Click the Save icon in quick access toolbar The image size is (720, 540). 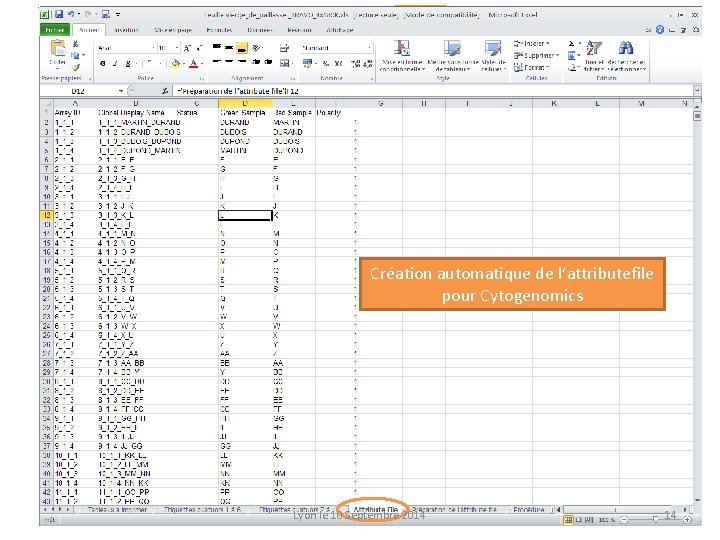59,15
